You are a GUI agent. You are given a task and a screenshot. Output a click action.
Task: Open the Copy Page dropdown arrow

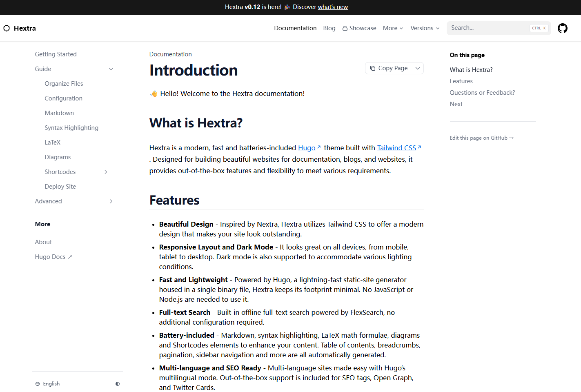click(418, 68)
